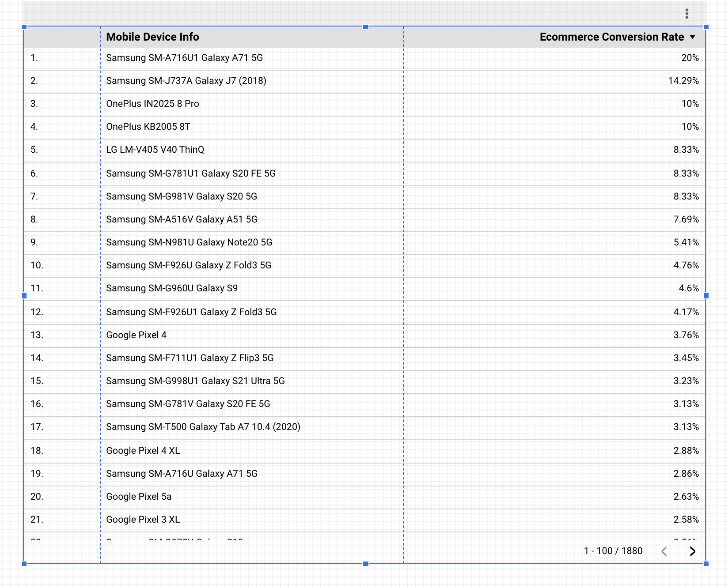Select the LG LM-V405 V40 ThinQ row
This screenshot has width=728, height=588.
pos(364,150)
